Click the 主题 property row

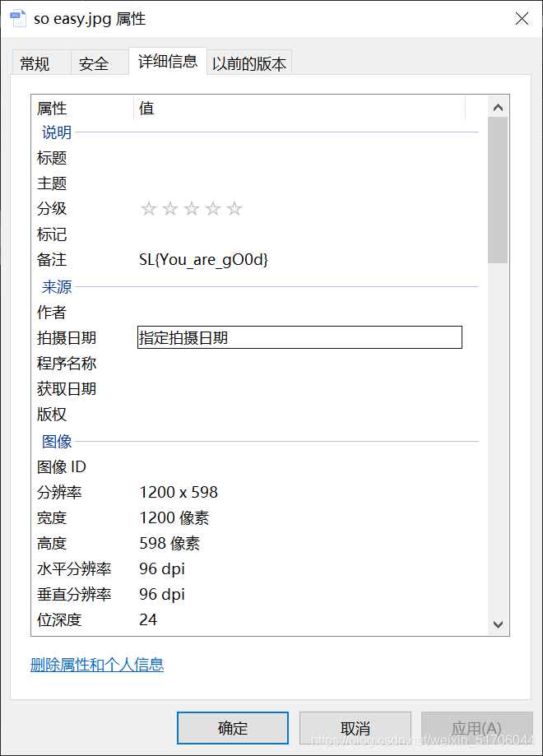coord(258,183)
